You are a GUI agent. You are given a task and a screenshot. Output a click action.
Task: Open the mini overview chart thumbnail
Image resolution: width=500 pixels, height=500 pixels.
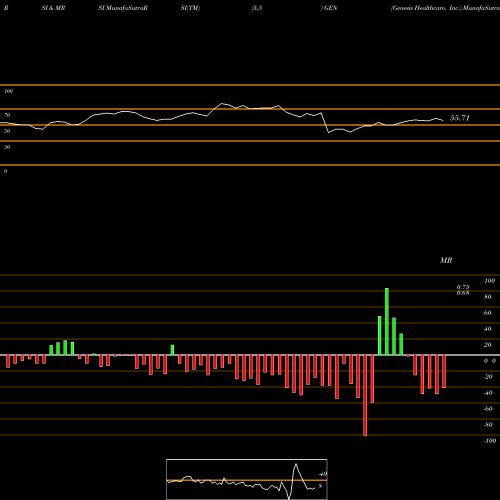pyautogui.click(x=247, y=479)
